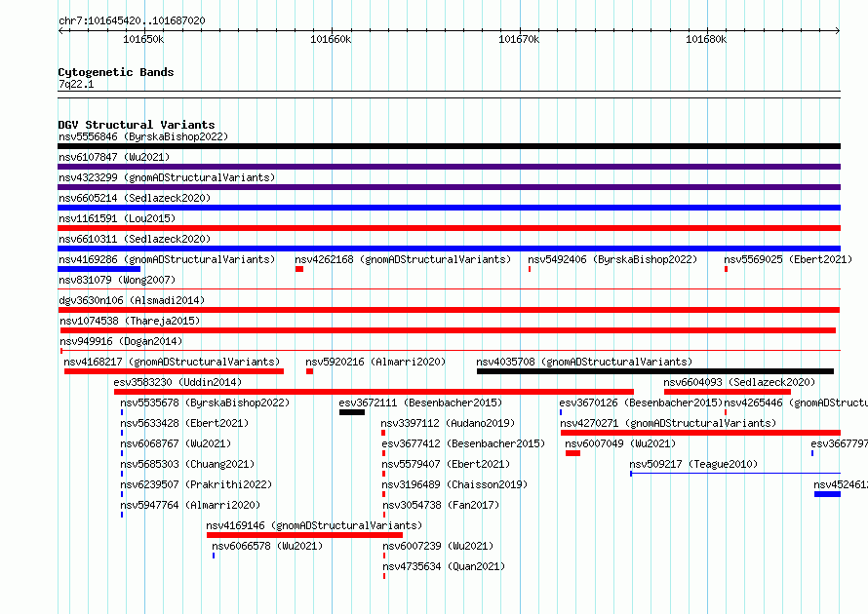Open nsv6007239 (Wu2021) variant label
The width and height of the screenshot is (868, 614).
[438, 546]
